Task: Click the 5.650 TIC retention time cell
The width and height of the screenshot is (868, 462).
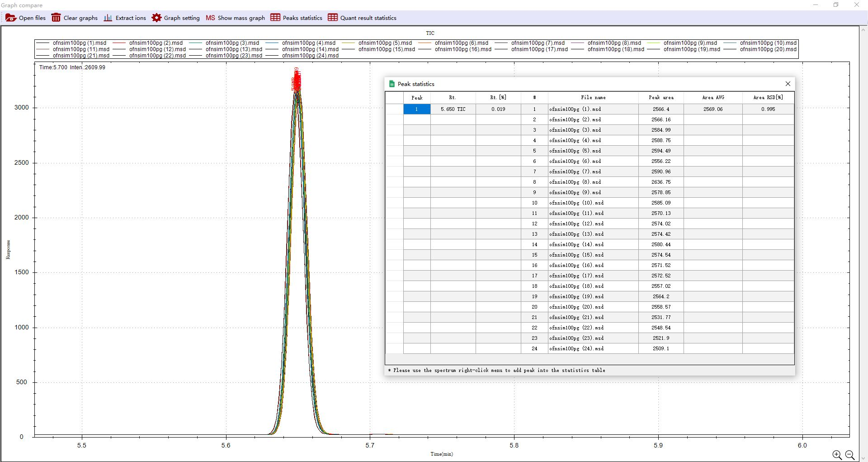Action: point(453,109)
